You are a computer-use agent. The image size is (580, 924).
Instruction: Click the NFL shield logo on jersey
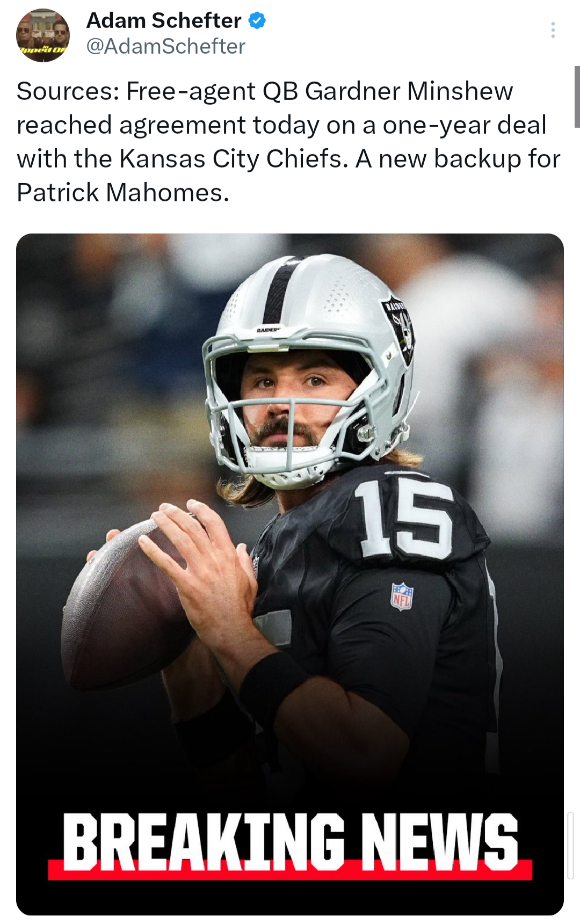[x=402, y=596]
